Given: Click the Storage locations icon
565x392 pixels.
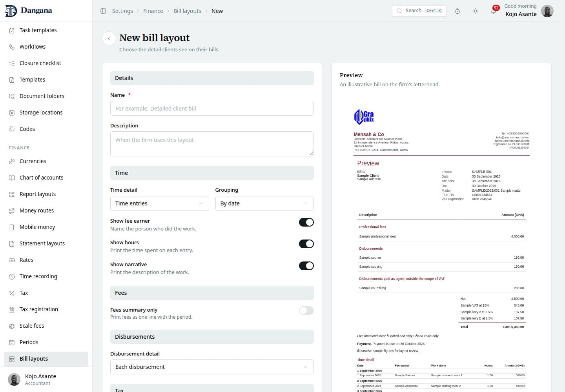Looking at the screenshot, I should click(12, 113).
